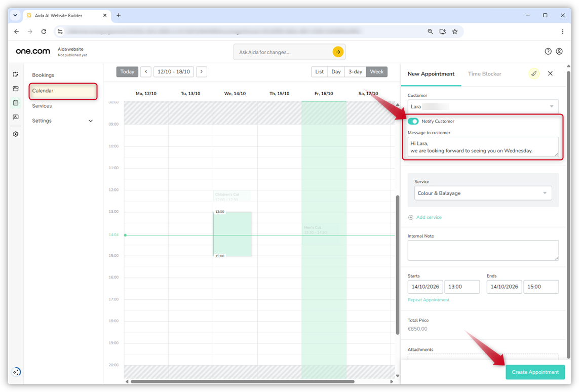579x392 pixels.
Task: Click the browser back arrow
Action: 17,32
